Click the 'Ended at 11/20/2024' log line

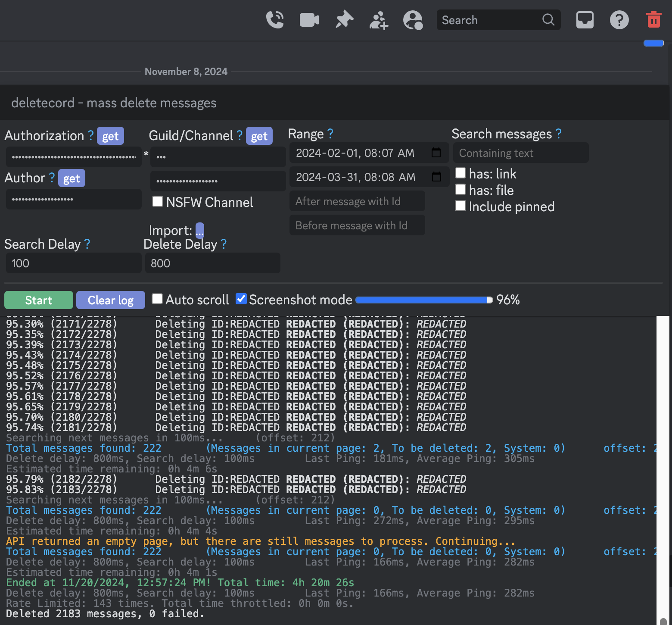click(180, 583)
